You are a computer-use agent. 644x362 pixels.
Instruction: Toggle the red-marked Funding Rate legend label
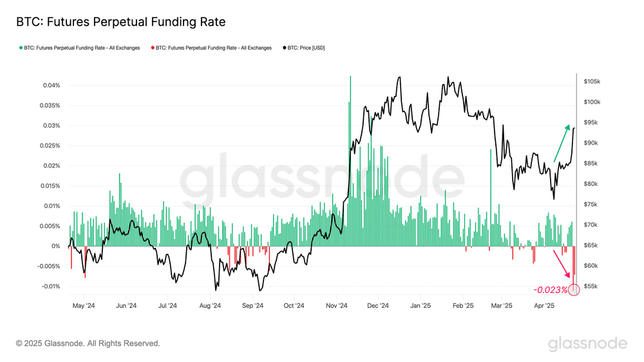[x=213, y=48]
